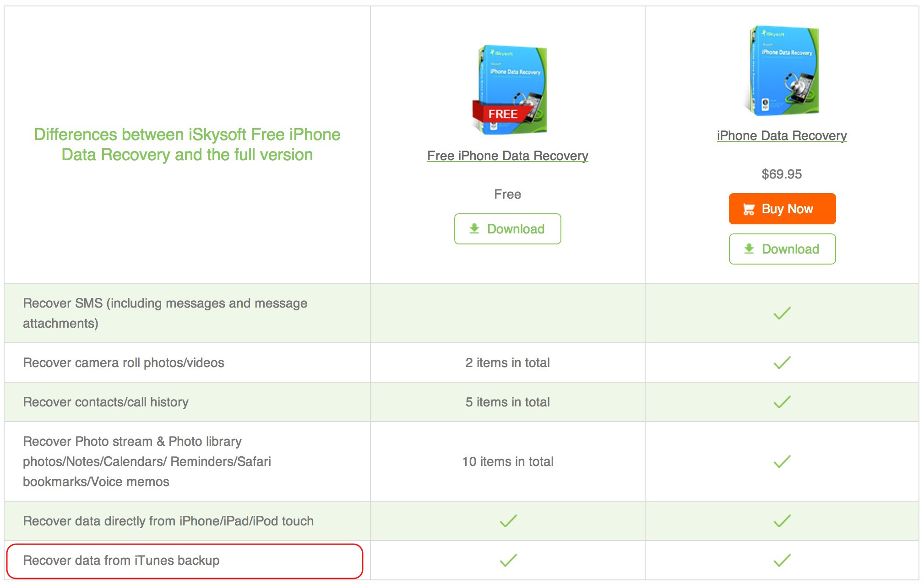Click the green Differences heading text
Screen dimensions: 924x584
pyautogui.click(x=187, y=145)
